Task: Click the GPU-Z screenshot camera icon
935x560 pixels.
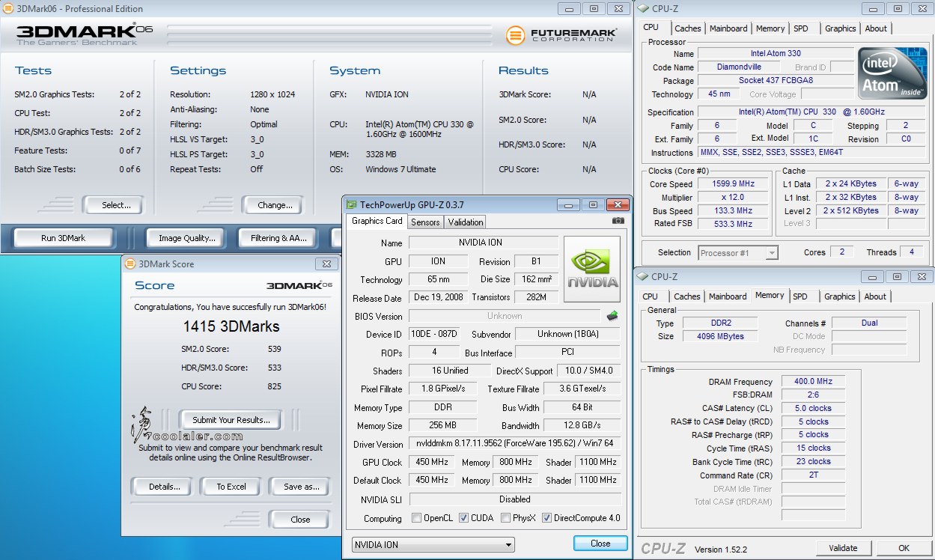Action: tap(618, 221)
